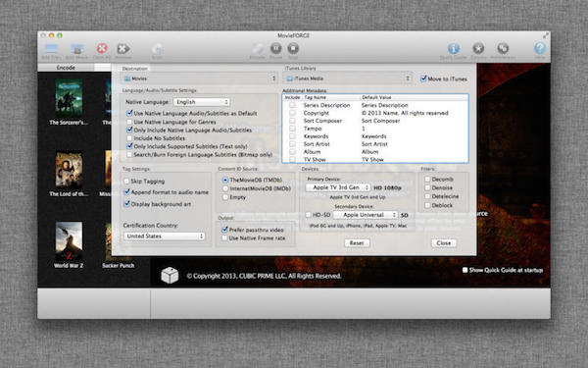588x368 pixels.
Task: Click the Clear All red X icon
Action: coord(102,48)
